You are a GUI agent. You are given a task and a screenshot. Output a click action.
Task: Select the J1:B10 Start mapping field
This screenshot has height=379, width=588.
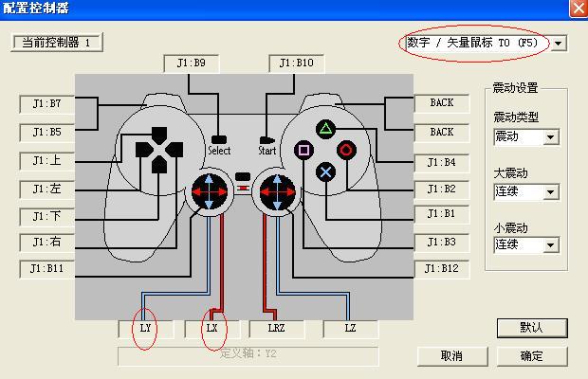coord(296,63)
